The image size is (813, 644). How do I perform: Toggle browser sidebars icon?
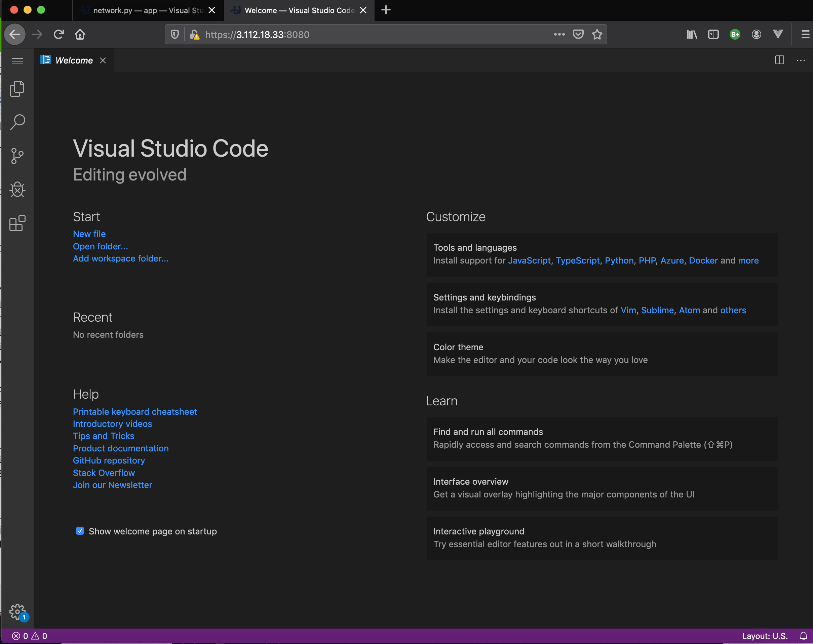(x=713, y=34)
